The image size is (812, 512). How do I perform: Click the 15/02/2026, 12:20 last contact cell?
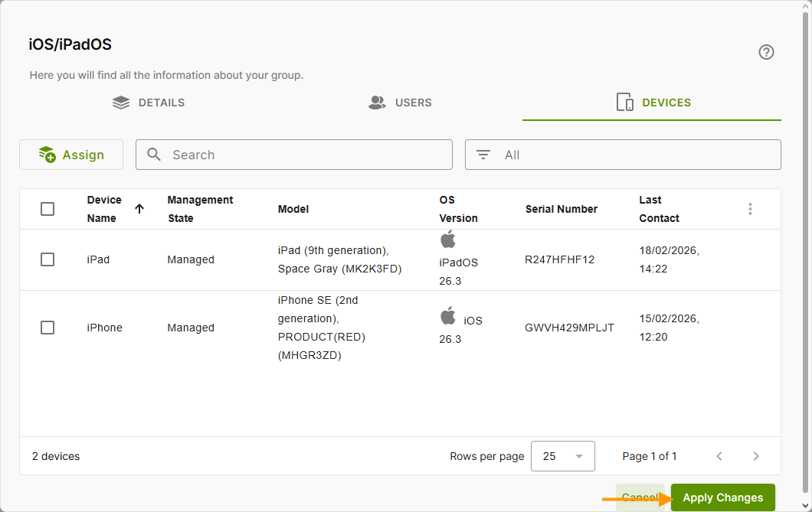669,328
